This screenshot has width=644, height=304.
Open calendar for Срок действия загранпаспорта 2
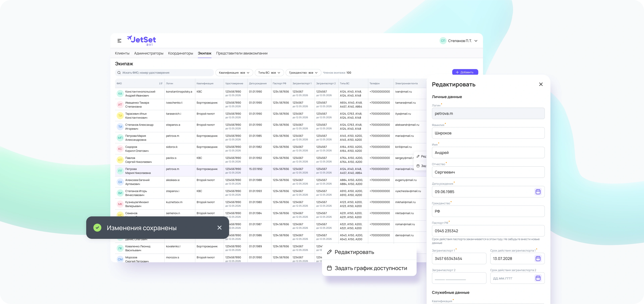(538, 278)
